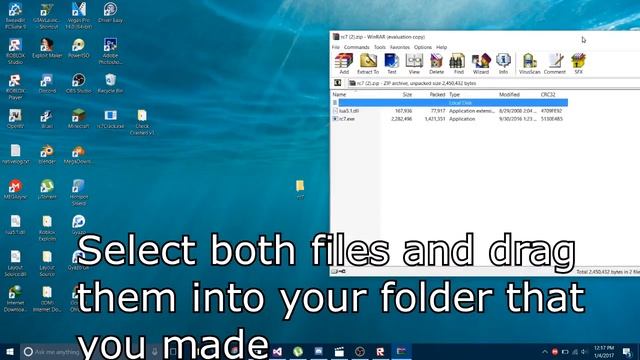The image size is (640, 360).
Task: Select the rc7 folder on the desktop
Action: pos(300,190)
